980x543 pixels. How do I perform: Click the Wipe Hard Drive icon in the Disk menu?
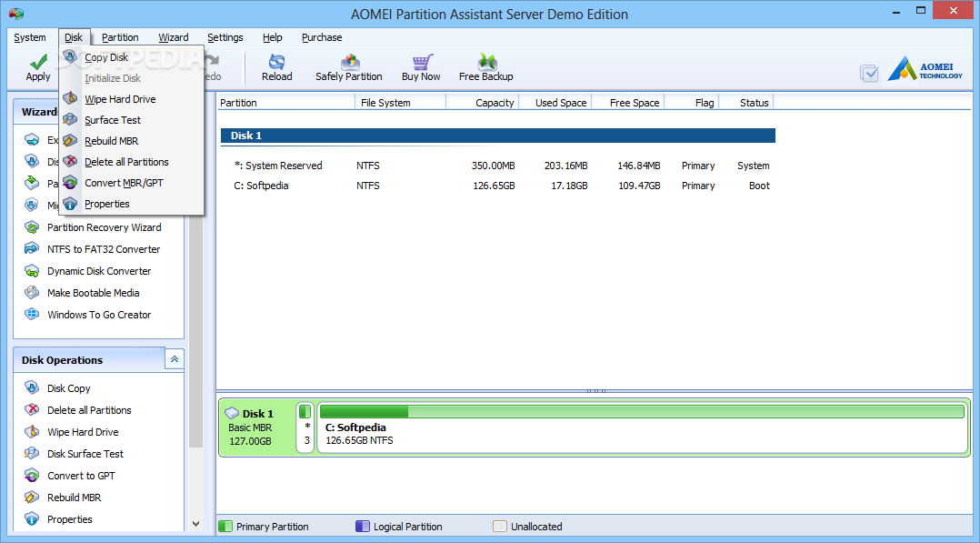tap(71, 99)
